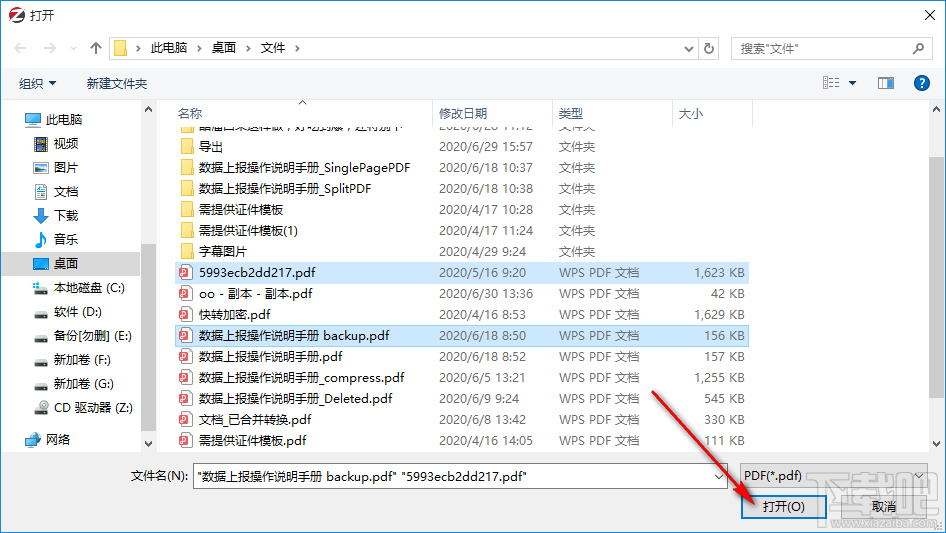
Task: Click sidebar scrollbar down arrow
Action: [x=148, y=444]
